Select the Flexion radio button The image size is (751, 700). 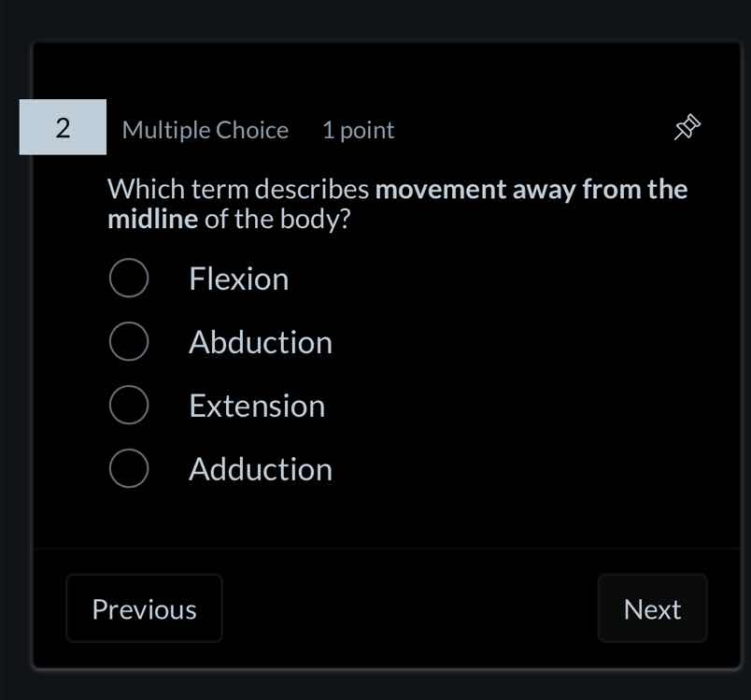pyautogui.click(x=129, y=278)
